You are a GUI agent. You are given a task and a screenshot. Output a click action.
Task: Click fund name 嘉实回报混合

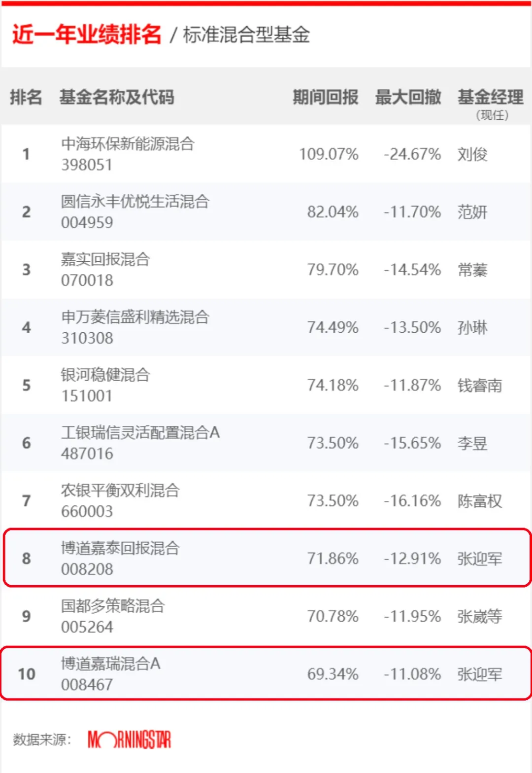coord(105,259)
